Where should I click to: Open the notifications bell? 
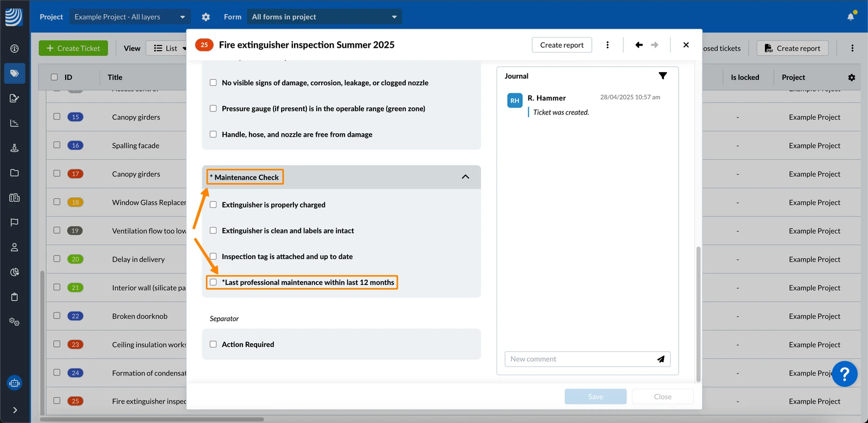coord(851,17)
